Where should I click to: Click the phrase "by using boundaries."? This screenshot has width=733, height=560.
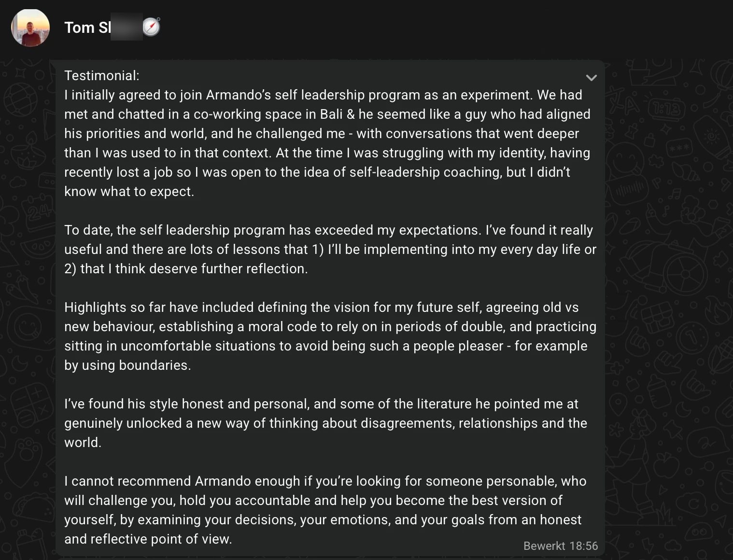[127, 365]
